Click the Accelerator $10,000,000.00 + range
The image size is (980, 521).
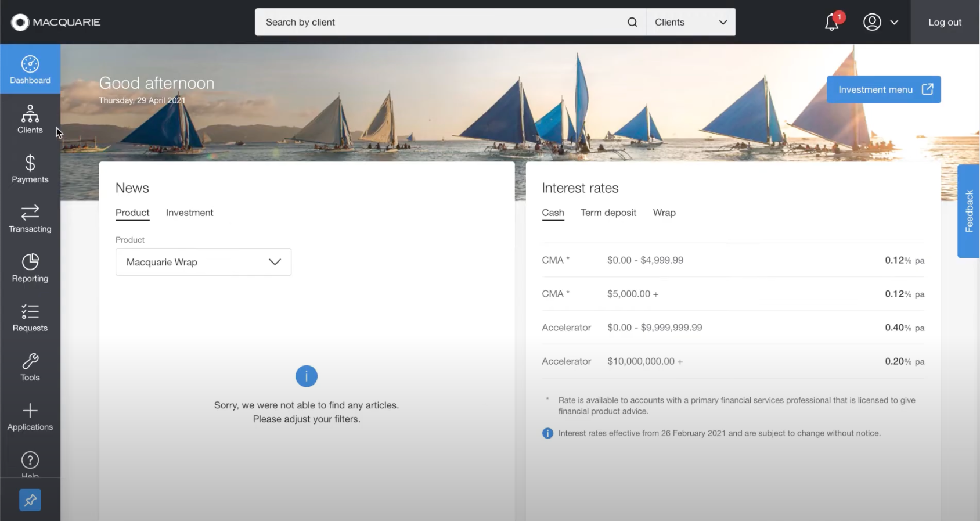(x=645, y=361)
